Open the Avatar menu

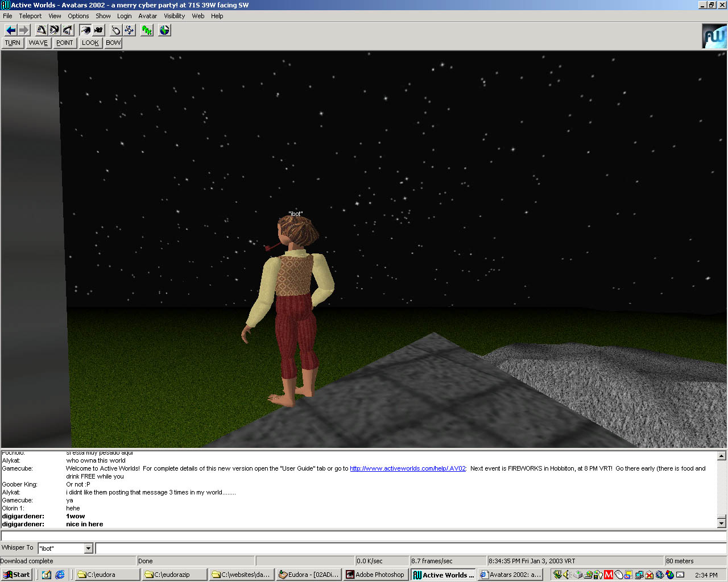click(x=147, y=16)
